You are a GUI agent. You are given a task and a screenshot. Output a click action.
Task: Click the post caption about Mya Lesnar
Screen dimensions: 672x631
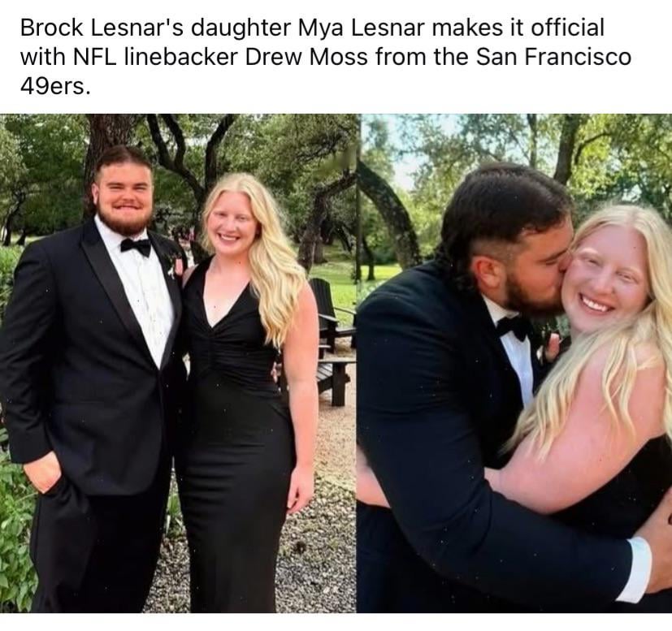pyautogui.click(x=326, y=57)
